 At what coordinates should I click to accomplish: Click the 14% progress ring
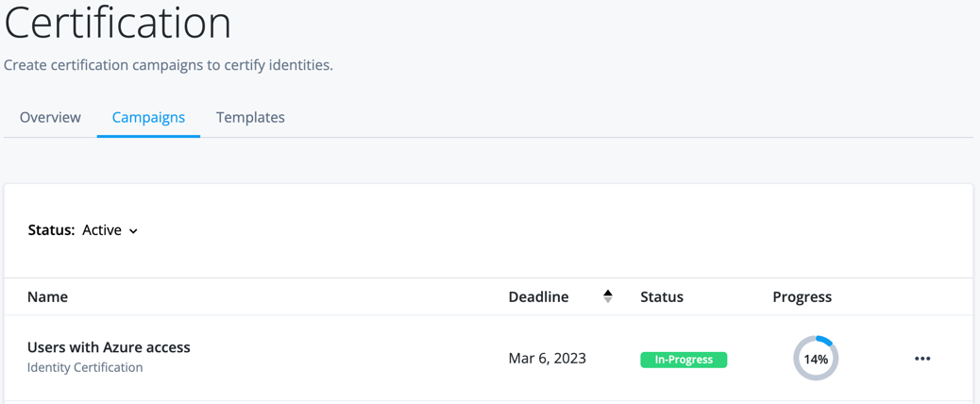click(816, 359)
